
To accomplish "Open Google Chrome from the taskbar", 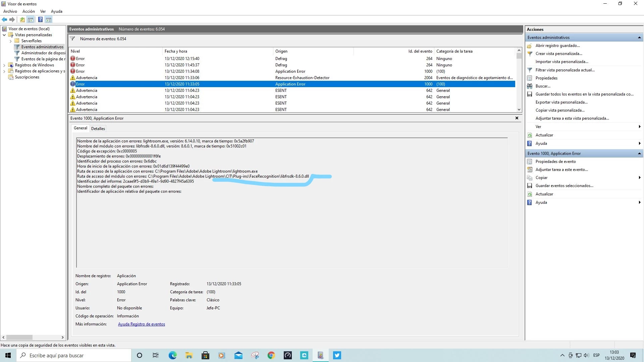I will [x=271, y=355].
